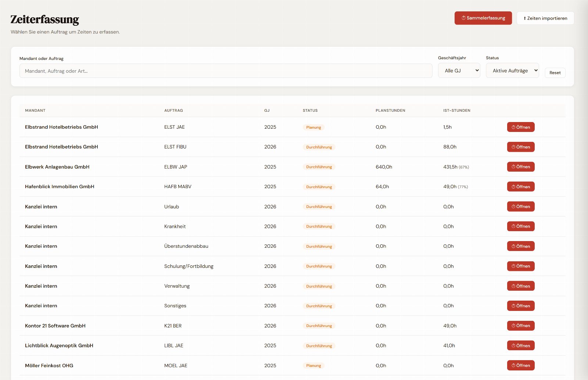This screenshot has height=380, width=588.
Task: Click the Planung badge in ELST JAE row
Action: 313,127
